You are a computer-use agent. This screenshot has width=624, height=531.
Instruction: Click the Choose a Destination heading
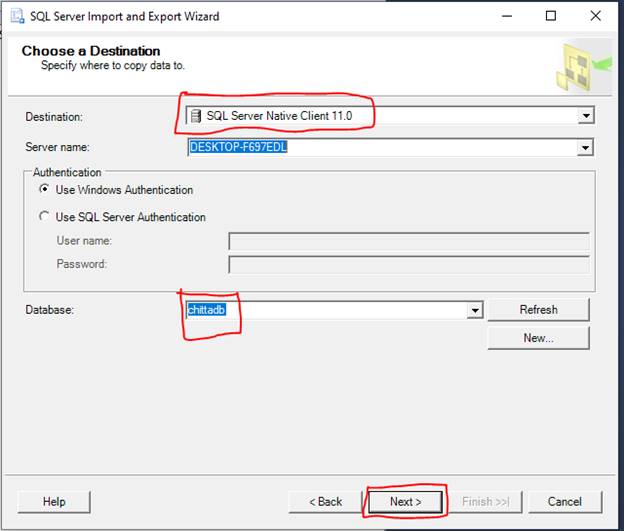pyautogui.click(x=91, y=51)
